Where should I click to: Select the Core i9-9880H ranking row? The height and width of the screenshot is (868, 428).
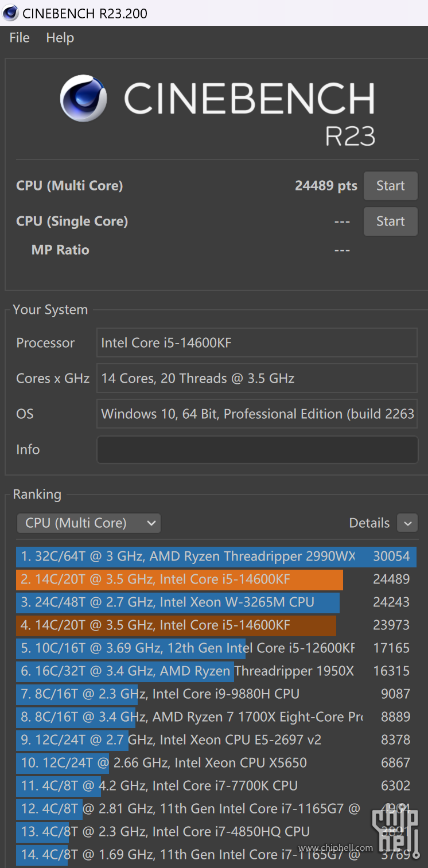[216, 694]
